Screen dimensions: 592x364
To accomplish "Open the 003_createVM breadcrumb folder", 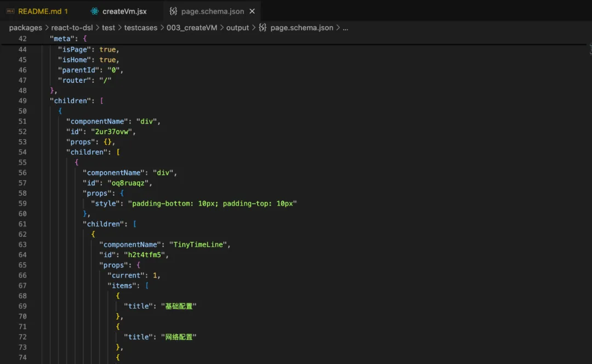I will [x=192, y=27].
